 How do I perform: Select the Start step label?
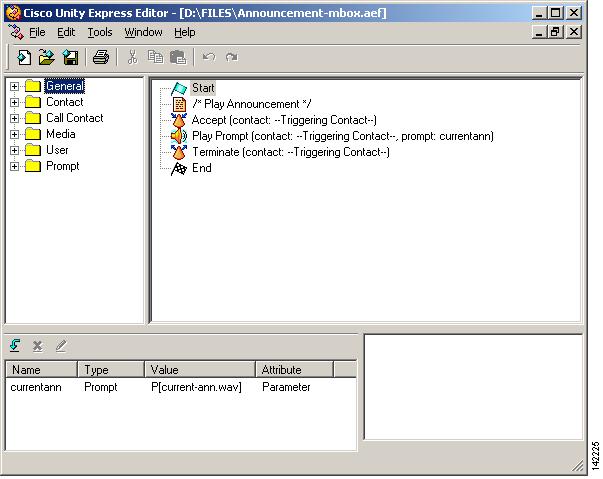[x=203, y=88]
